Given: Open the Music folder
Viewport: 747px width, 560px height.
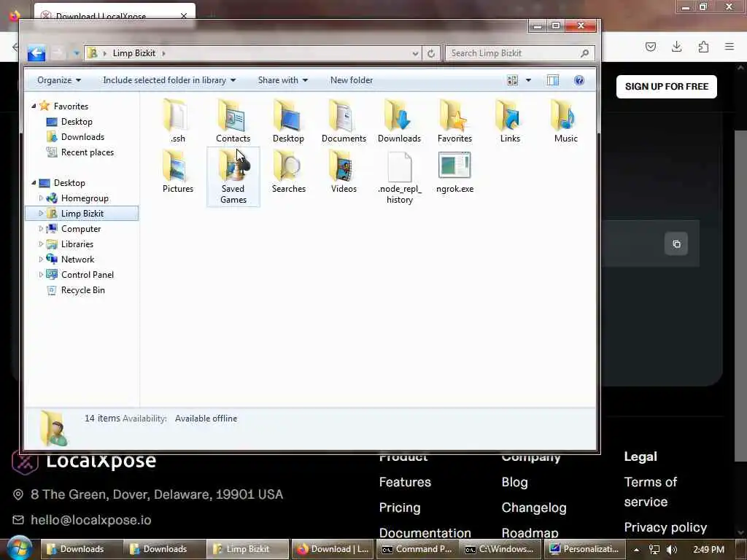Looking at the screenshot, I should (x=565, y=120).
